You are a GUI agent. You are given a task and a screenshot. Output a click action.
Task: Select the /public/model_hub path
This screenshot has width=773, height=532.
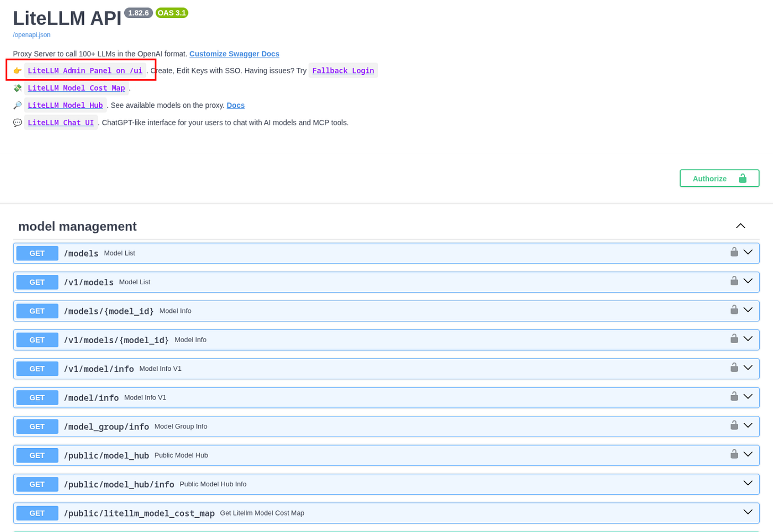(106, 456)
